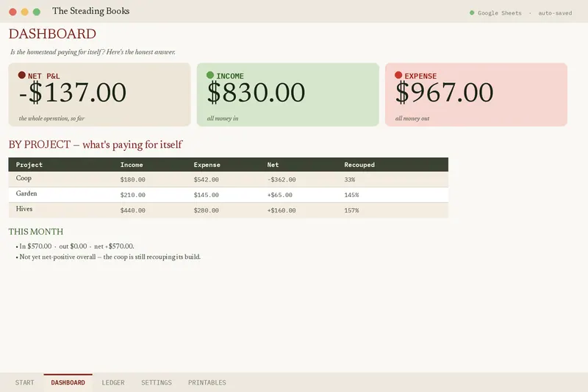Viewport: 588px width, 392px height.
Task: Select the DASHBOARD tab
Action: (x=68, y=382)
